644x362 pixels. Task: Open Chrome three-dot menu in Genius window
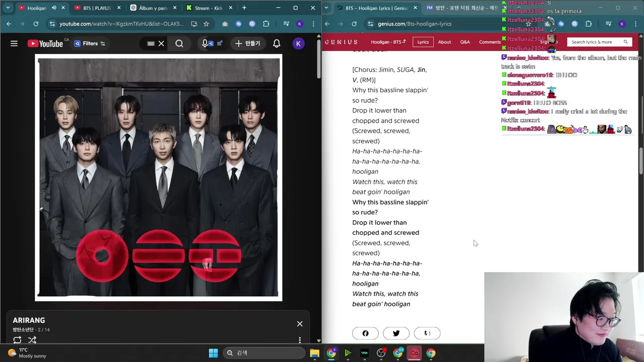click(635, 24)
